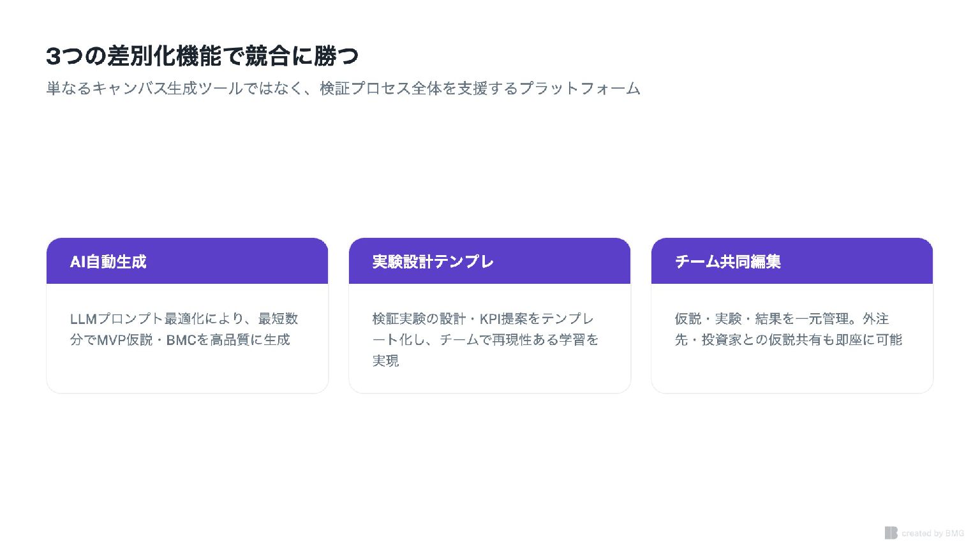Click the 'チーム共同編集' card header
The height and width of the screenshot is (551, 980).
tap(727, 261)
